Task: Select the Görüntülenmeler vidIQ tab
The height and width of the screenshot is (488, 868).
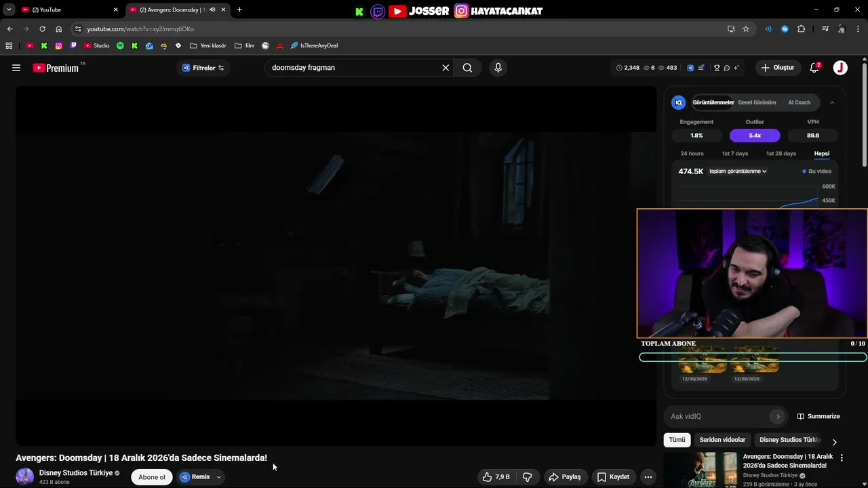Action: pyautogui.click(x=713, y=102)
